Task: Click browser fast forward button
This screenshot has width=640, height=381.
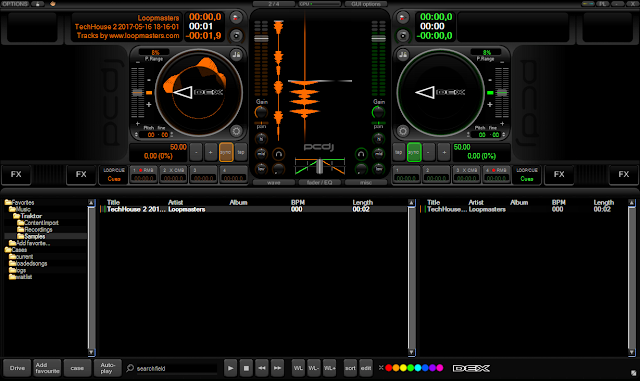Action: (277, 368)
